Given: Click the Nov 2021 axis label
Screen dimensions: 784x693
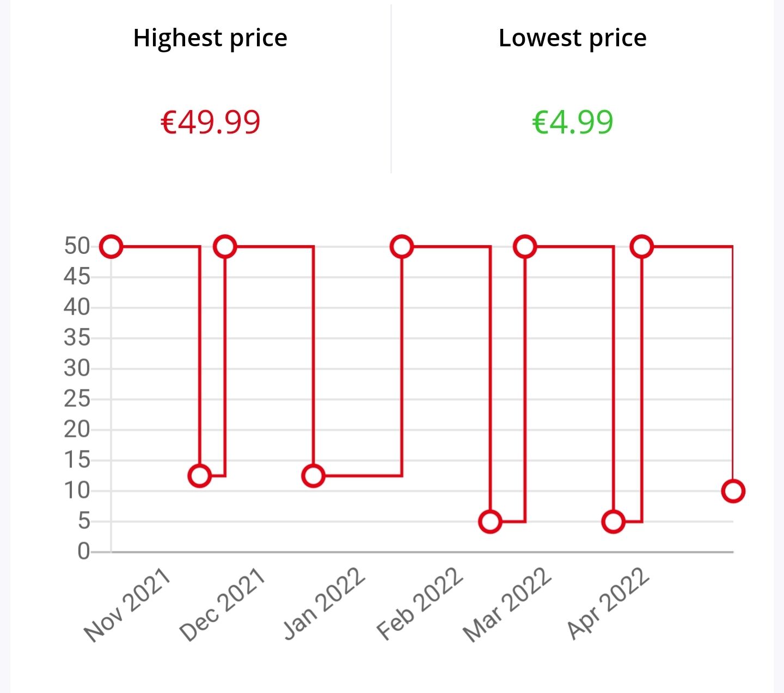Looking at the screenshot, I should [128, 605].
